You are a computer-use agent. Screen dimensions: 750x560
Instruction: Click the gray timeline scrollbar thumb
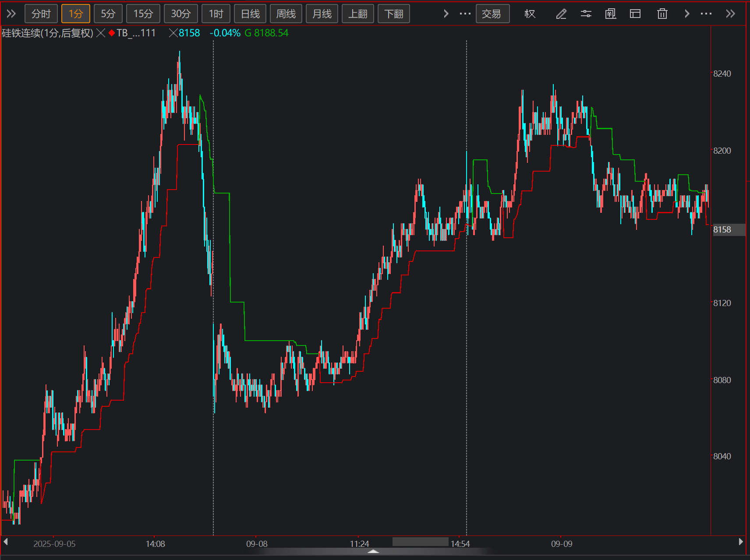(420, 542)
